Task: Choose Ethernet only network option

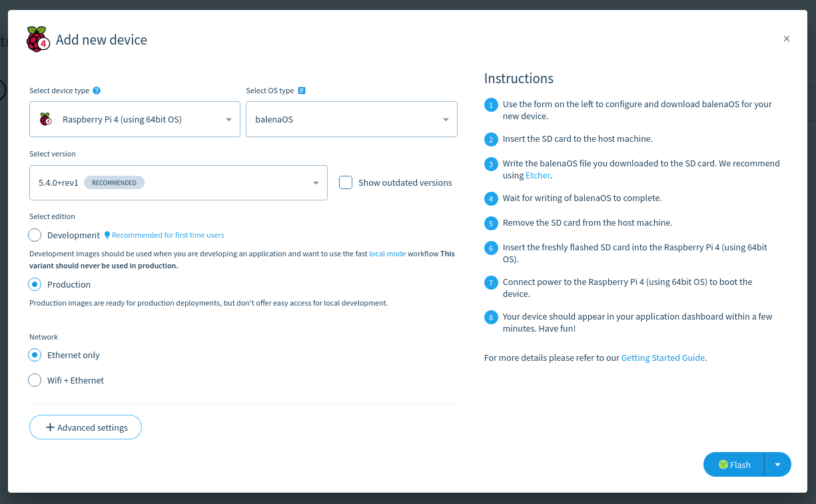Action: pyautogui.click(x=35, y=355)
